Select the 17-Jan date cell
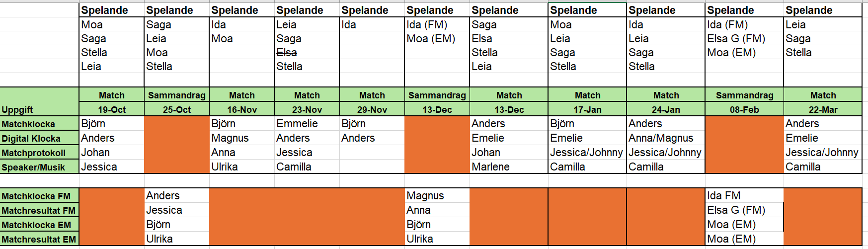 click(587, 110)
